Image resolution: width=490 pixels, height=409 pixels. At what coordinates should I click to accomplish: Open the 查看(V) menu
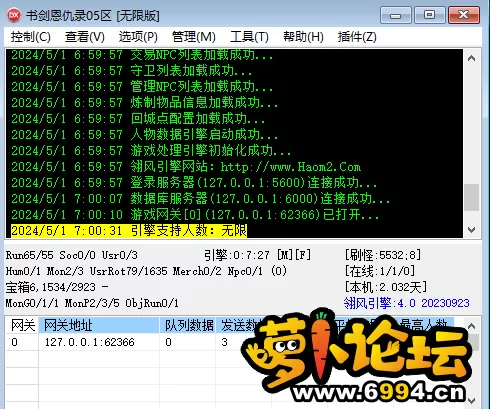(x=85, y=37)
